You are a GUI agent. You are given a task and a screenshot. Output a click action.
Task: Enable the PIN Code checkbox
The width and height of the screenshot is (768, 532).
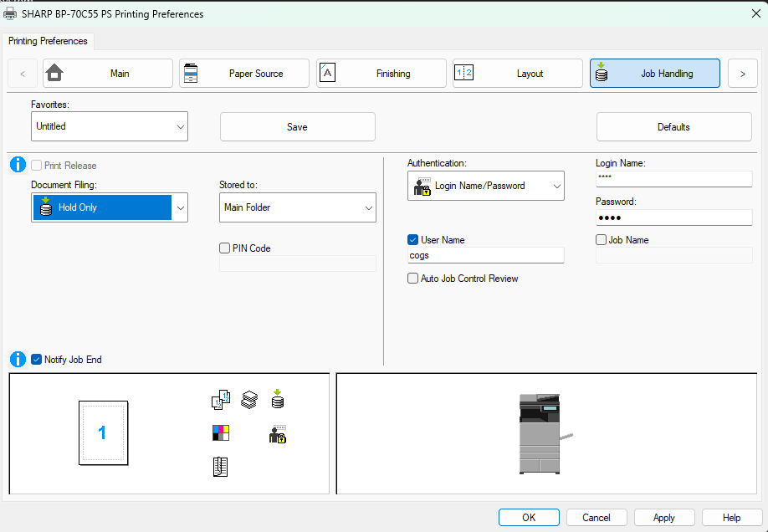coord(224,248)
